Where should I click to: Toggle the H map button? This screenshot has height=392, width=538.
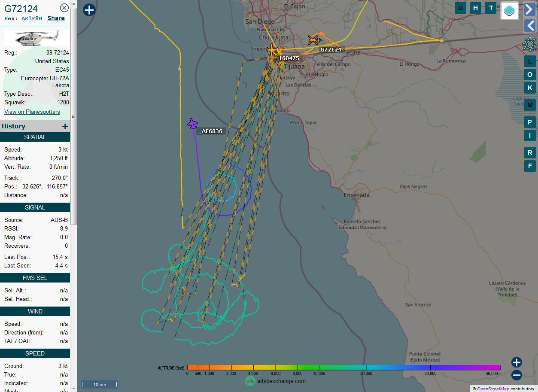click(476, 8)
